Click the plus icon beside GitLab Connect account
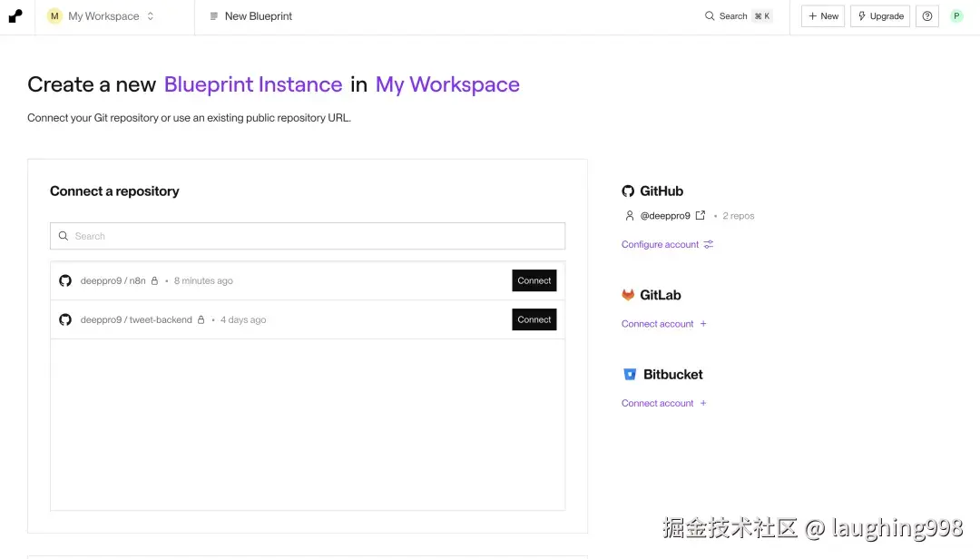This screenshot has width=980, height=559. pyautogui.click(x=703, y=324)
